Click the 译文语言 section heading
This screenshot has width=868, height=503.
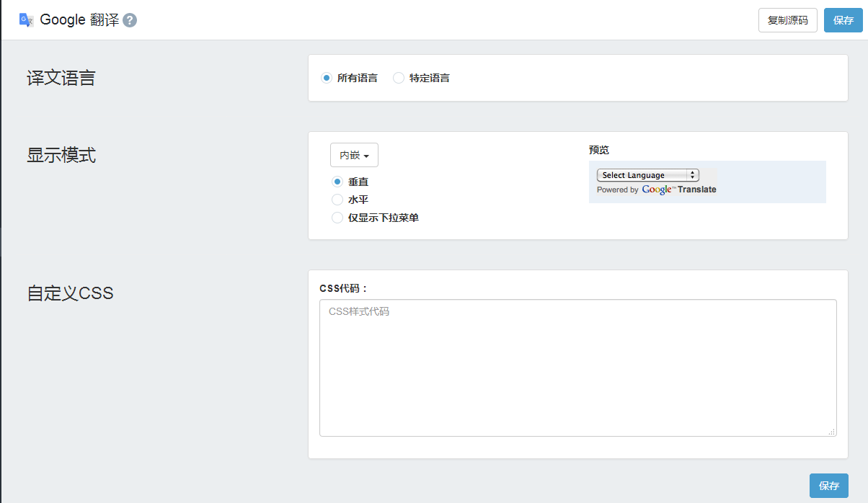pos(61,78)
